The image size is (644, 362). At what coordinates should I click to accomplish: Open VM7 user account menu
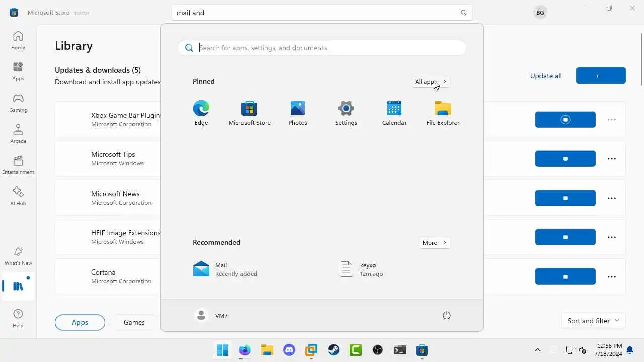tap(212, 315)
